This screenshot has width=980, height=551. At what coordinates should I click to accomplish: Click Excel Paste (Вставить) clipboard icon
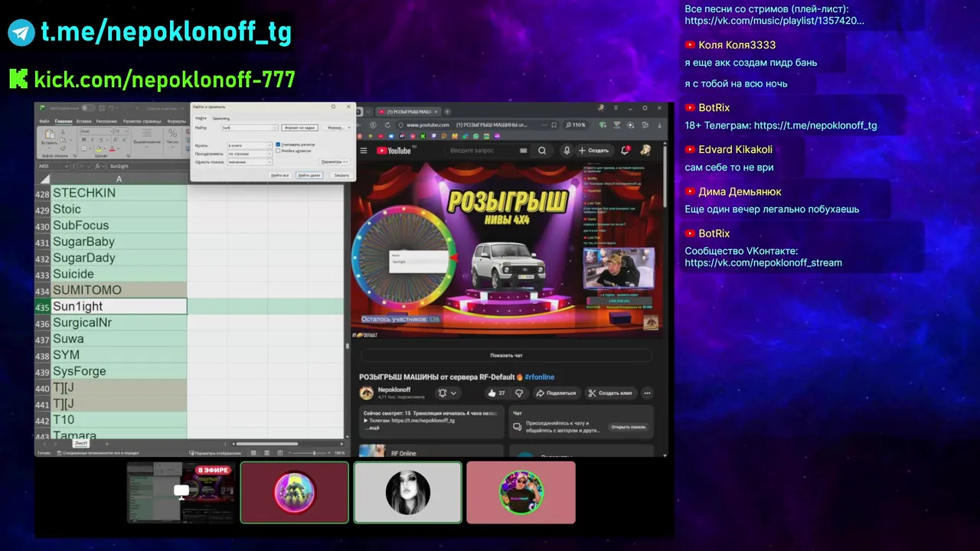pos(49,135)
